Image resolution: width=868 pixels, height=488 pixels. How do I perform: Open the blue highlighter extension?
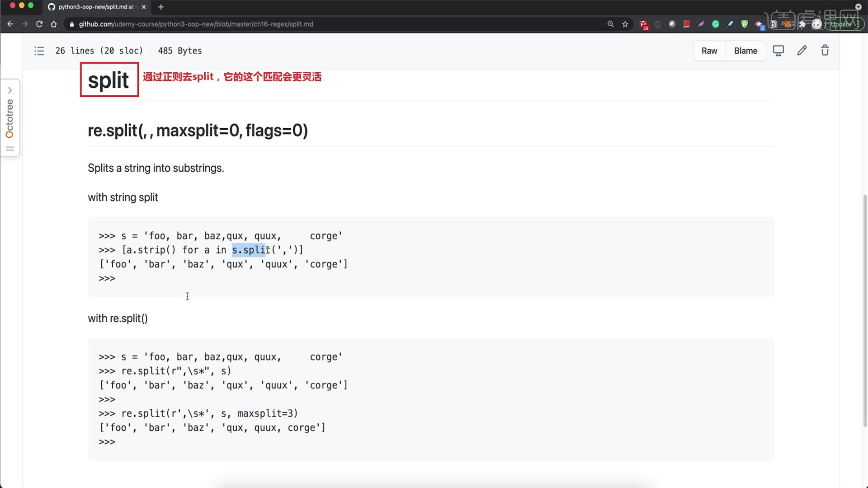point(730,24)
